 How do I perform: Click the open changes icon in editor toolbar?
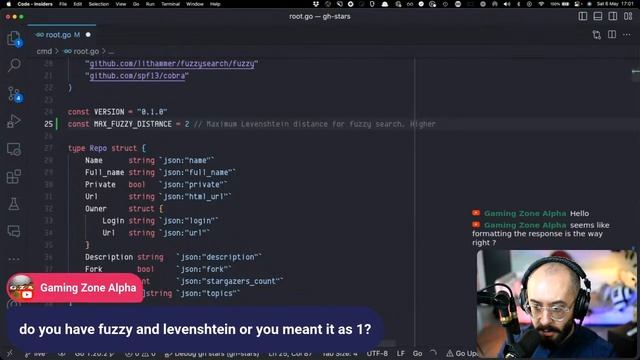pyautogui.click(x=596, y=35)
